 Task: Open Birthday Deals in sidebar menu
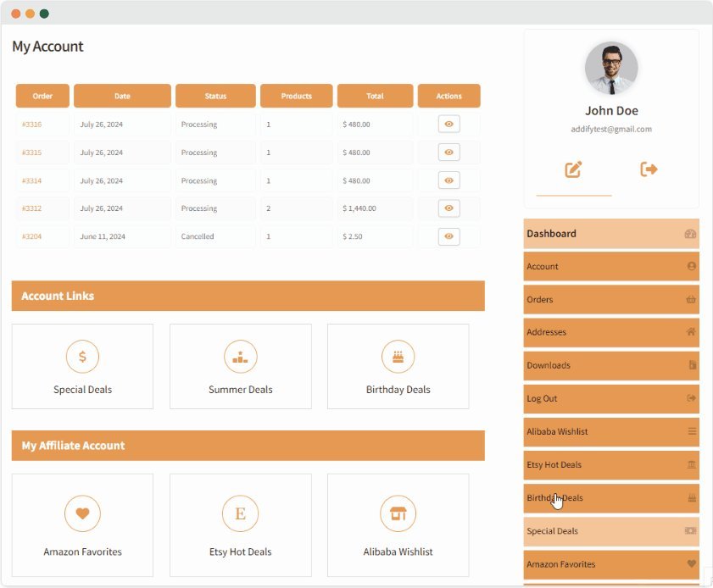click(611, 498)
